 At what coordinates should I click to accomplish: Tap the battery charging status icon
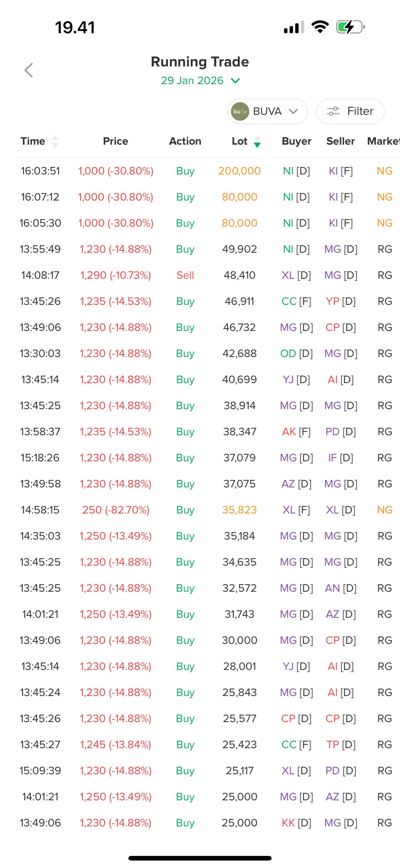click(350, 27)
